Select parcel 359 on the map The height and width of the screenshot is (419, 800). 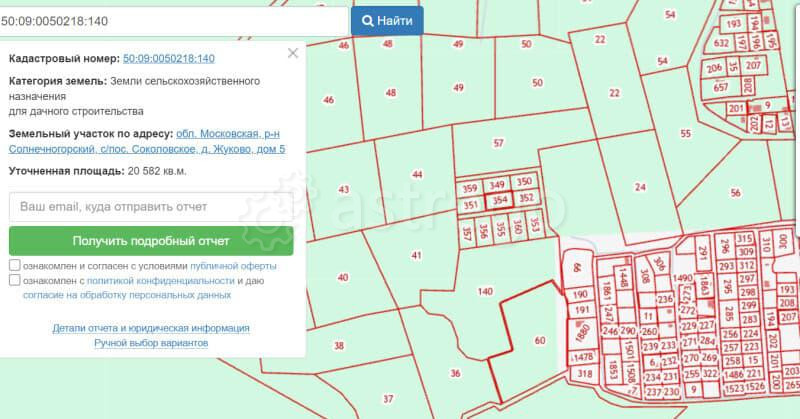click(469, 189)
